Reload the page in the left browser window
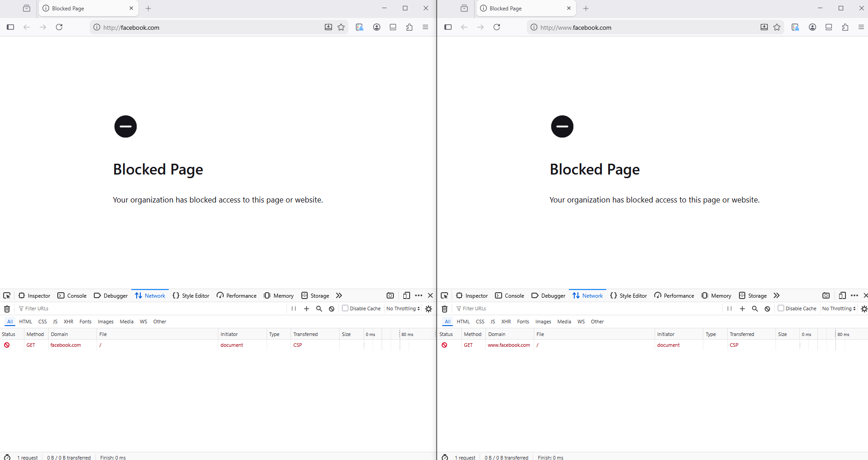The height and width of the screenshot is (460, 868). click(59, 27)
